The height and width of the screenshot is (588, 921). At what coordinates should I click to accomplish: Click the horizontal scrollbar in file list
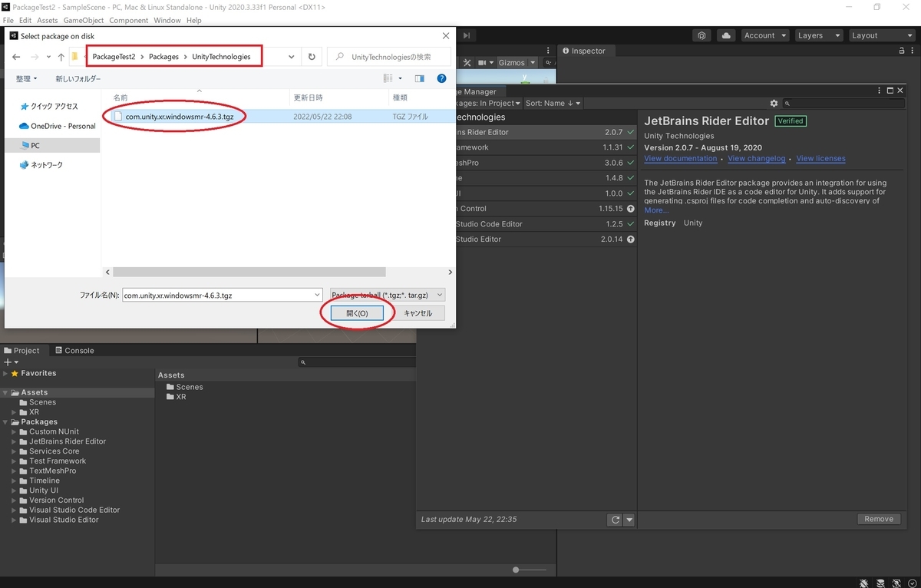click(249, 272)
